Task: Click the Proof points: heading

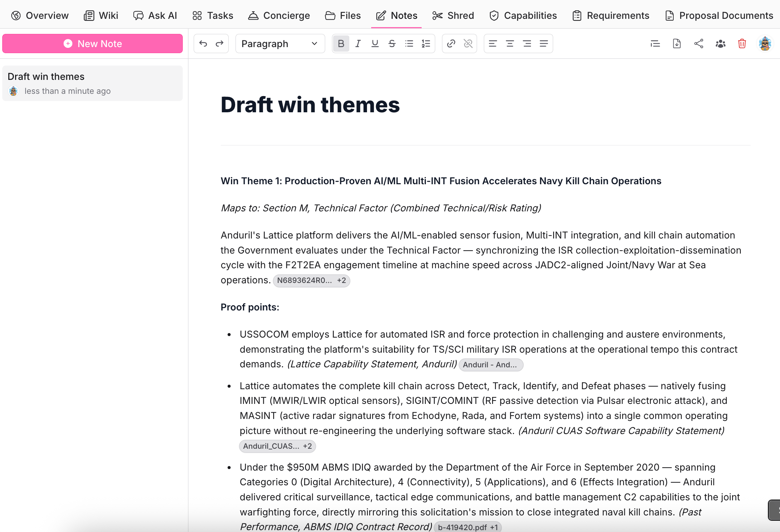Action: [250, 307]
